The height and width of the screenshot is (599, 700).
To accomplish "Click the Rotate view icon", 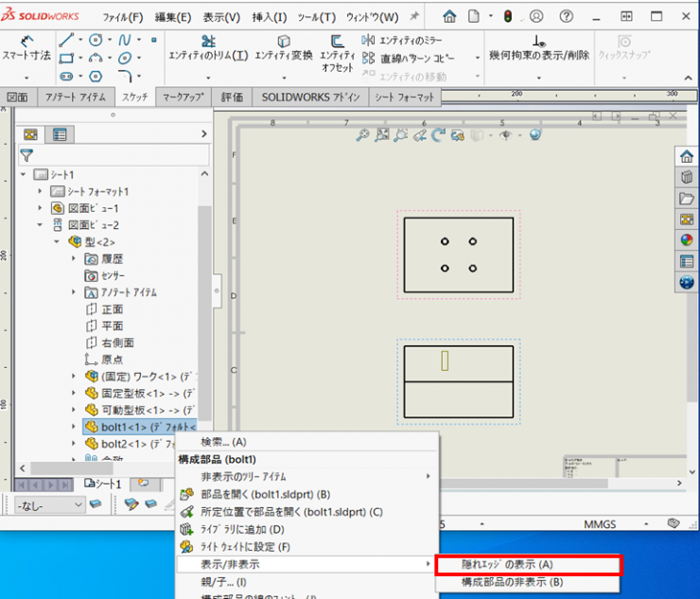I will click(x=439, y=135).
